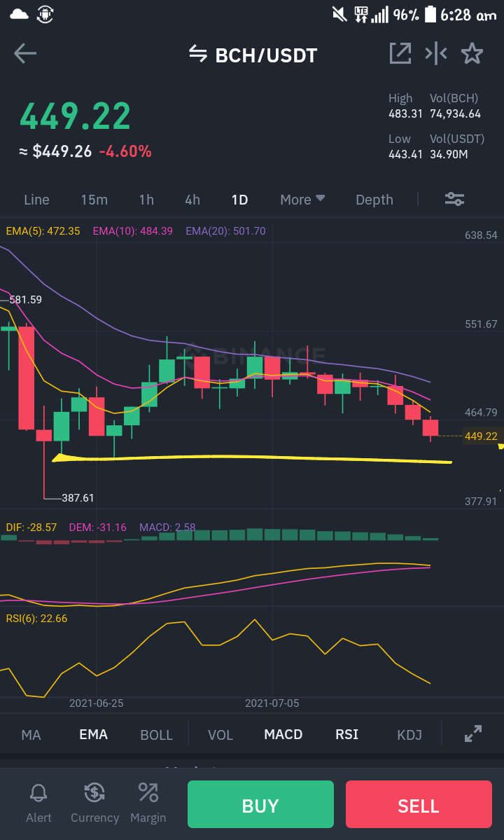Switch chart to 4h interval

tap(192, 199)
